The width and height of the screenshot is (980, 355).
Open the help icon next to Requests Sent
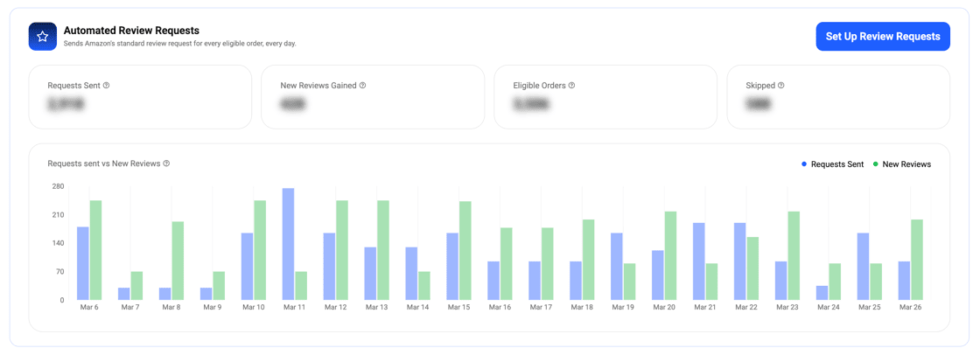pyautogui.click(x=106, y=86)
